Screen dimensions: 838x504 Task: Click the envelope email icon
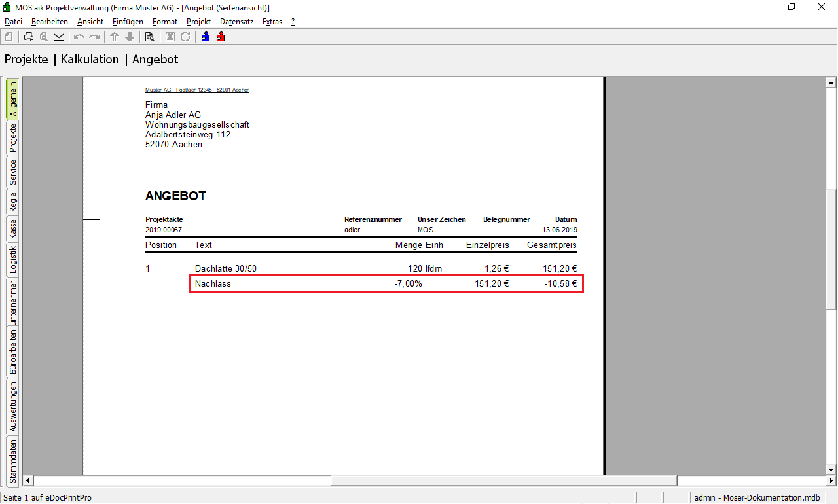click(59, 37)
